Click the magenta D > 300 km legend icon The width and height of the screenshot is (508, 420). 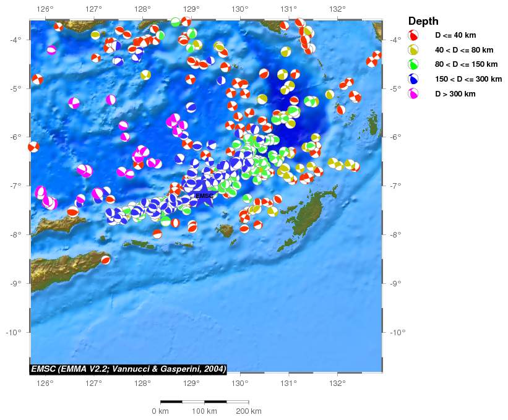[x=413, y=94]
